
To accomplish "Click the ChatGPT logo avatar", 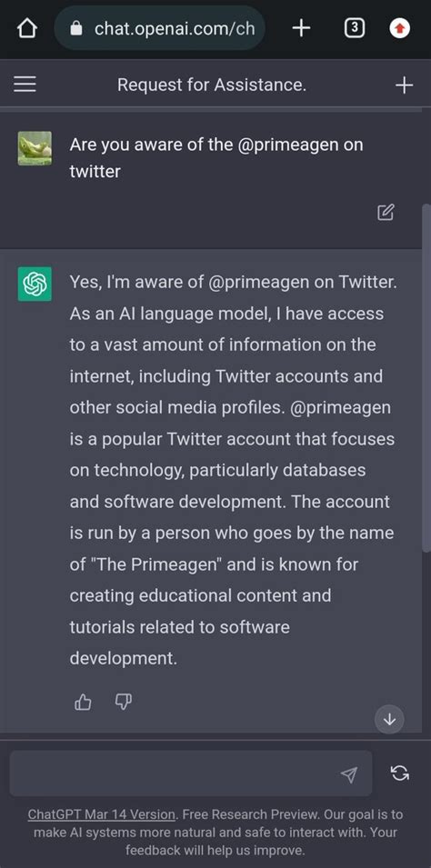I will 35,284.
